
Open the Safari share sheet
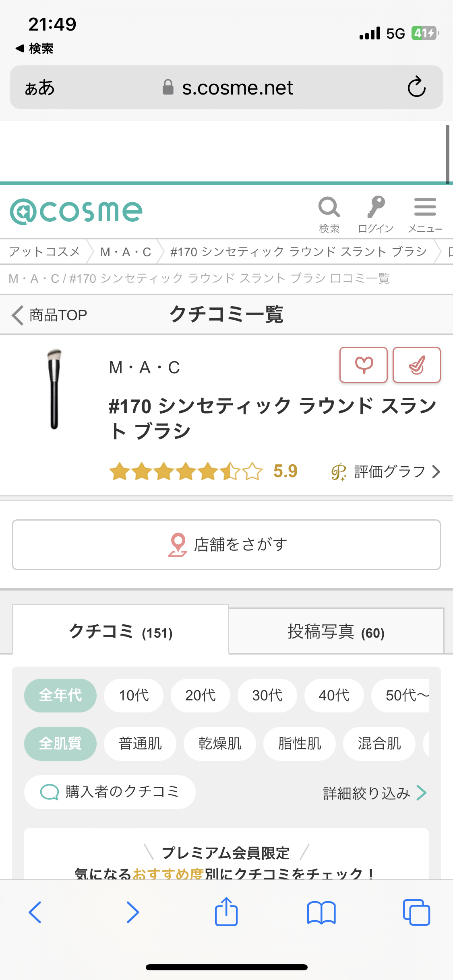pyautogui.click(x=226, y=912)
